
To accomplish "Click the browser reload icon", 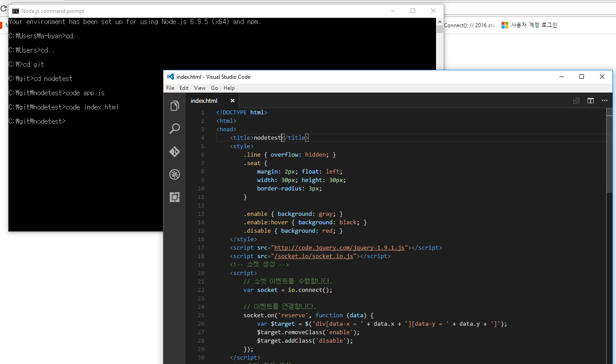I will pyautogui.click(x=3, y=8).
